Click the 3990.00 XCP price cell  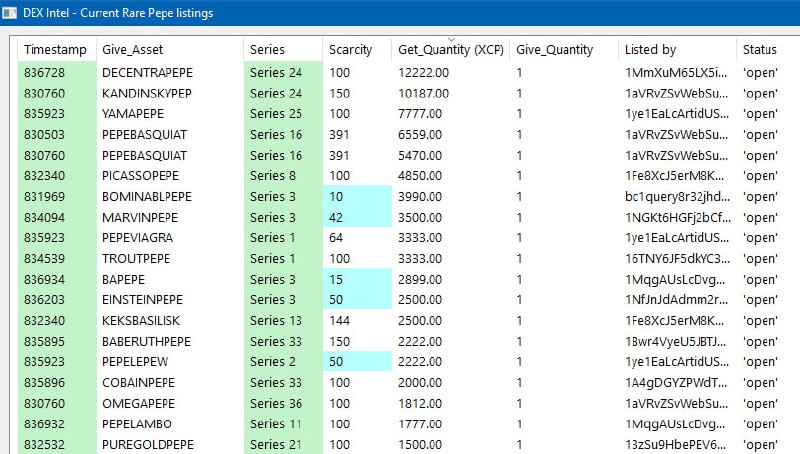click(451, 196)
